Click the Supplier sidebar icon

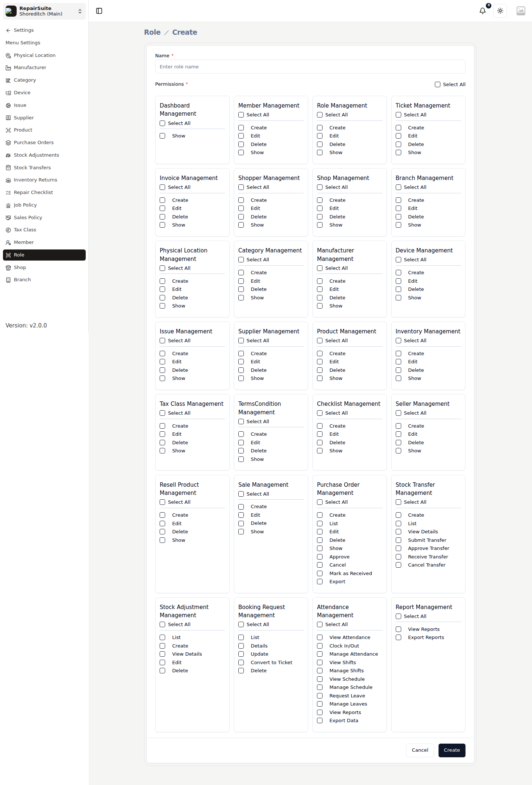(8, 118)
